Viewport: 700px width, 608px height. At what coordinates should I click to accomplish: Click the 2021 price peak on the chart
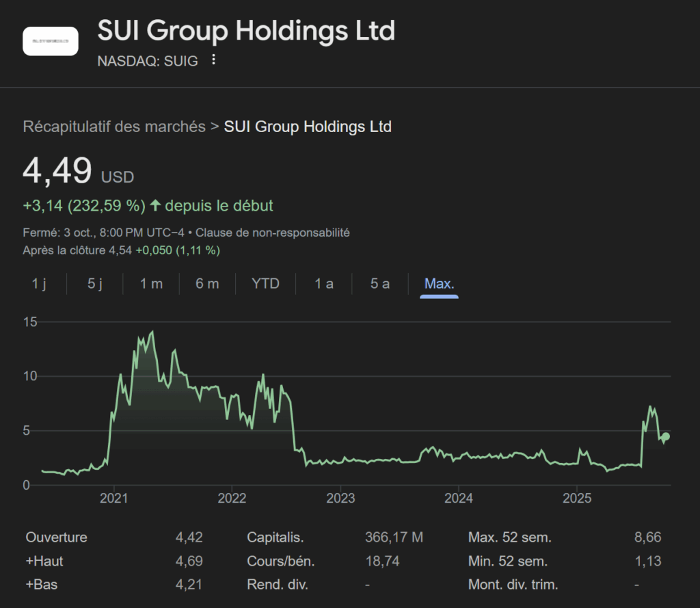[x=152, y=332]
